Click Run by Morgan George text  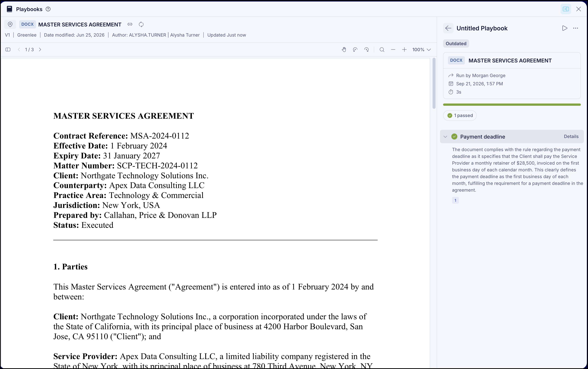[x=481, y=76]
